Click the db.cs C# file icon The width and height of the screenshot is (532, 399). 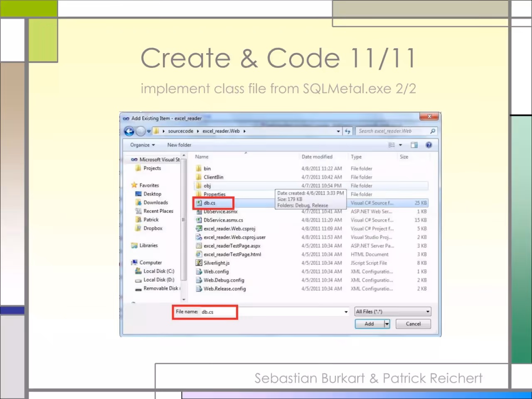point(199,203)
